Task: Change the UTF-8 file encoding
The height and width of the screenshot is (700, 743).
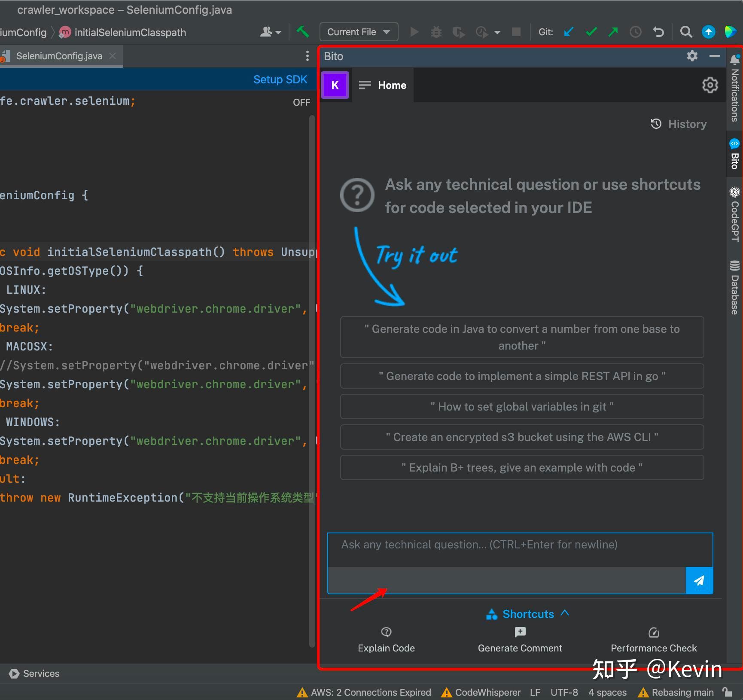Action: (564, 692)
